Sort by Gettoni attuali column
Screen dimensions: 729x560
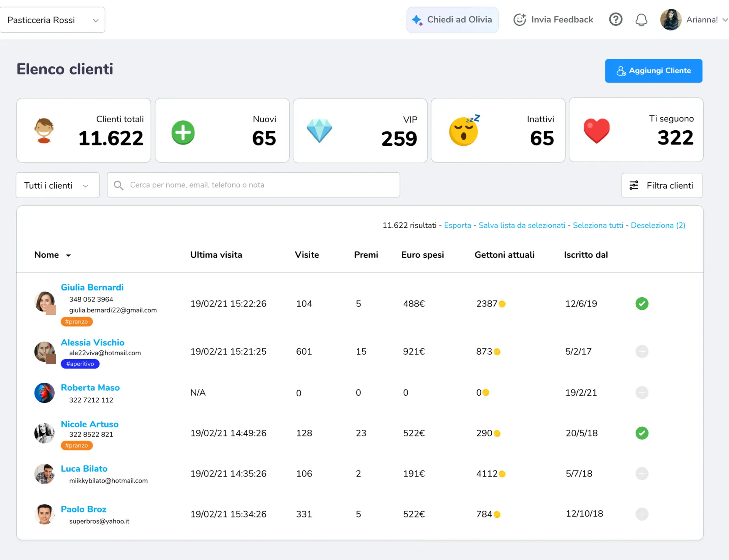505,255
